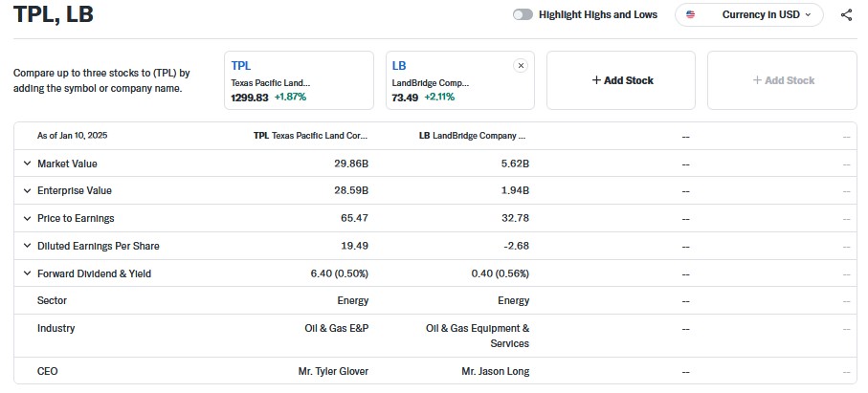Viewport: 868px width, 393px height.
Task: Expand the Enterprise Value row
Action: (27, 191)
